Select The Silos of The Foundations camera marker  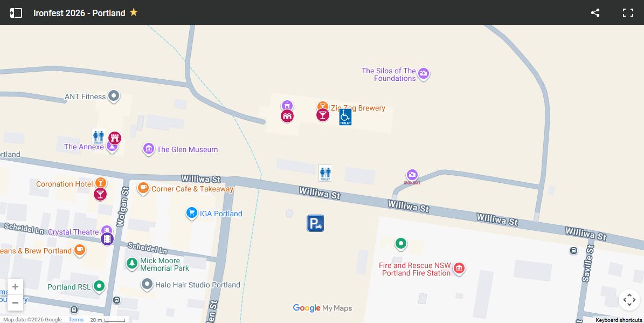[424, 74]
